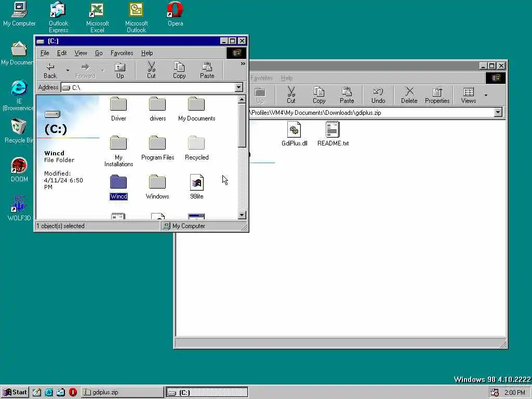Select the Wincd folder

click(x=118, y=187)
